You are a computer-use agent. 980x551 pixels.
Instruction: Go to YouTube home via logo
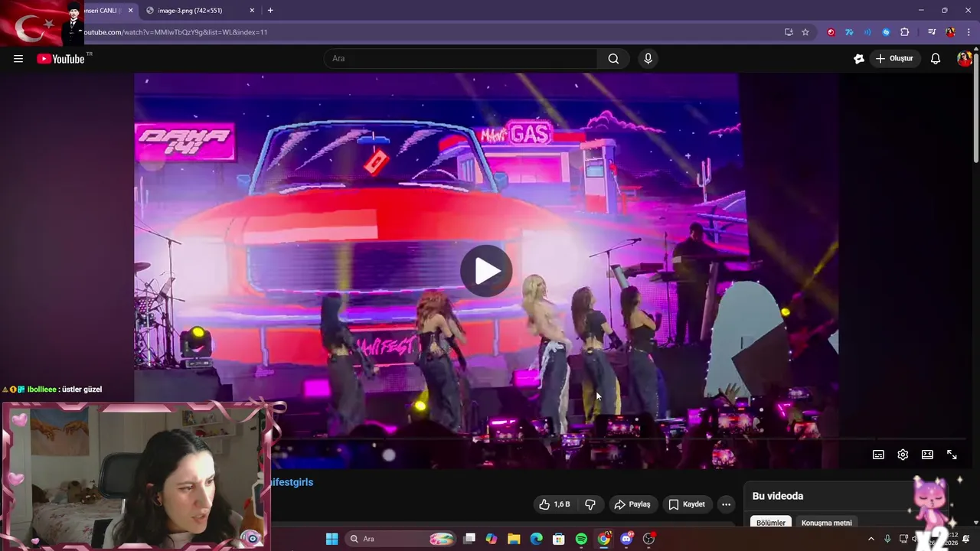point(60,59)
